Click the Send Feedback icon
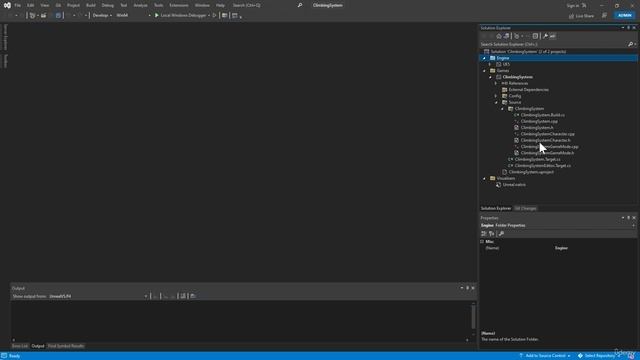 pyautogui.click(x=604, y=16)
